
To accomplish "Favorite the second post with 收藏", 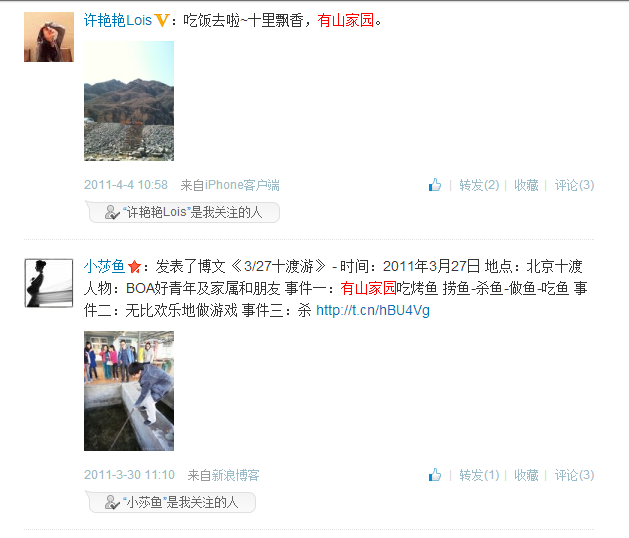I will 526,475.
